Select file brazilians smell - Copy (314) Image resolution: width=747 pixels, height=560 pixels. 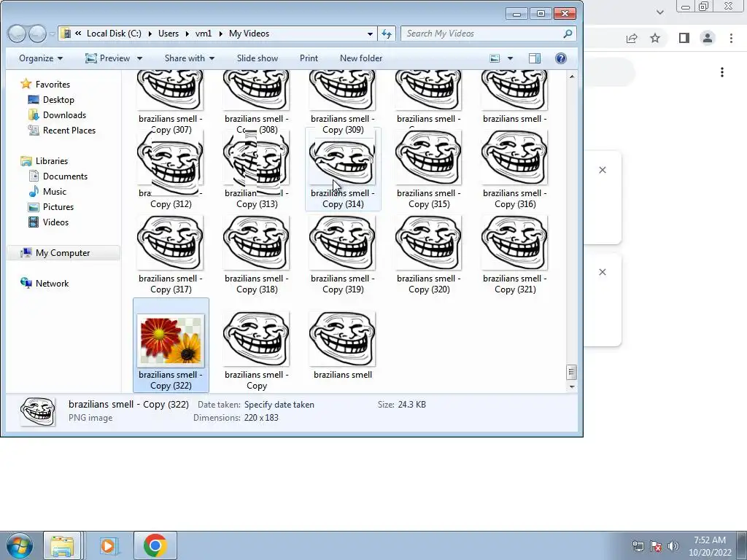click(343, 169)
